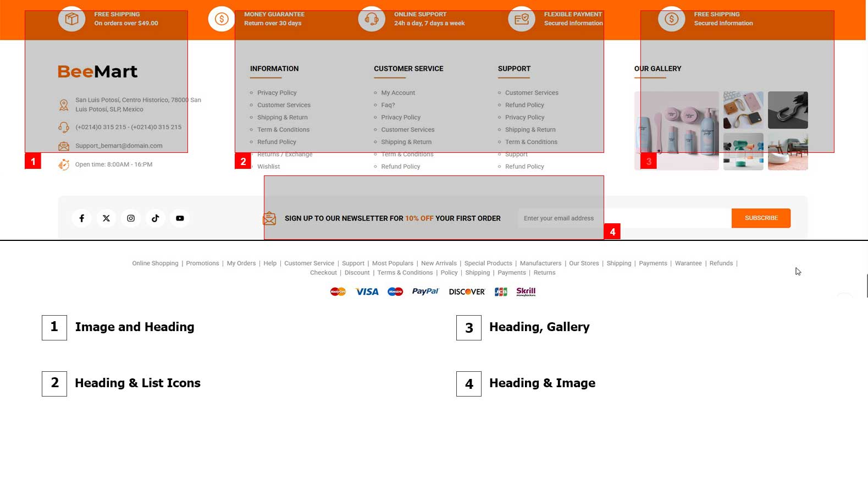868x495 pixels.
Task: Click the PayPal payment logo
Action: [x=425, y=291]
